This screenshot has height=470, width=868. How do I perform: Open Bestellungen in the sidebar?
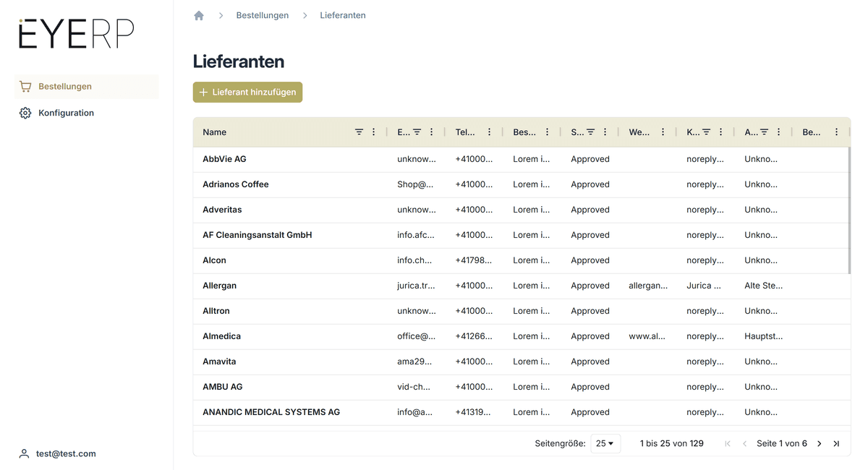click(65, 86)
